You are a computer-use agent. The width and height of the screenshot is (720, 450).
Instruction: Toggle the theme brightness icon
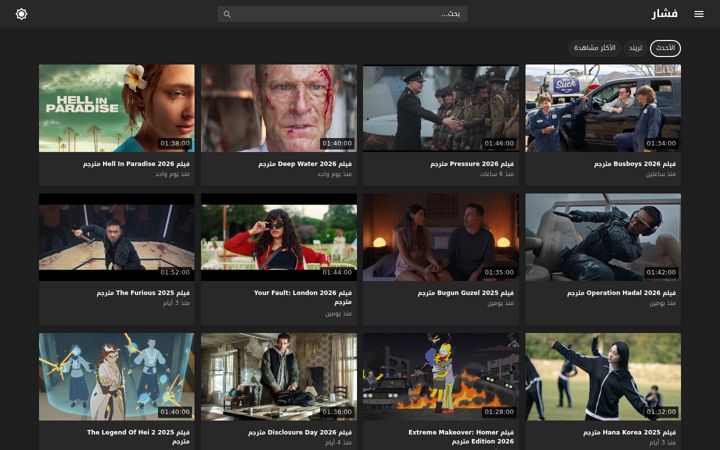pos(21,14)
